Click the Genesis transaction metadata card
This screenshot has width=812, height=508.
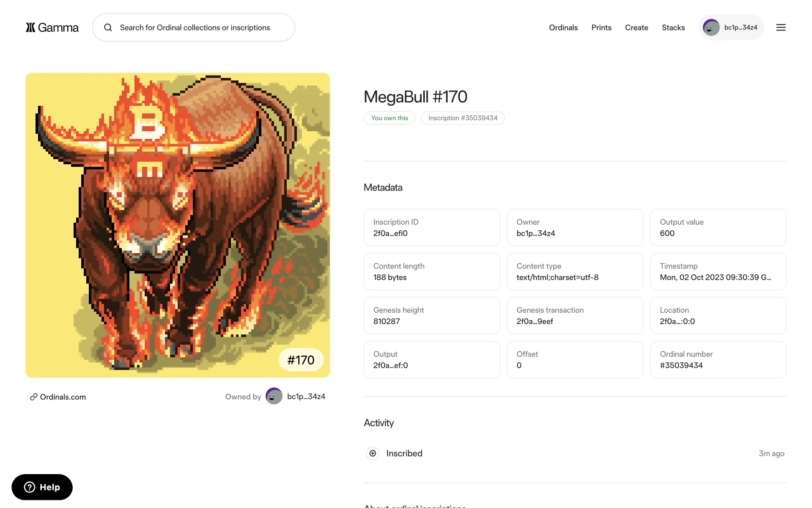pyautogui.click(x=575, y=315)
